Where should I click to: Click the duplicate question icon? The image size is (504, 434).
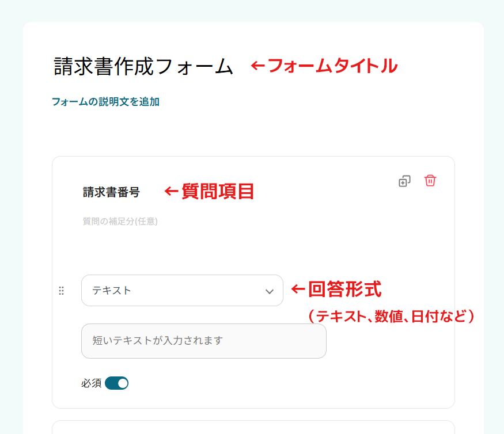[x=405, y=181]
